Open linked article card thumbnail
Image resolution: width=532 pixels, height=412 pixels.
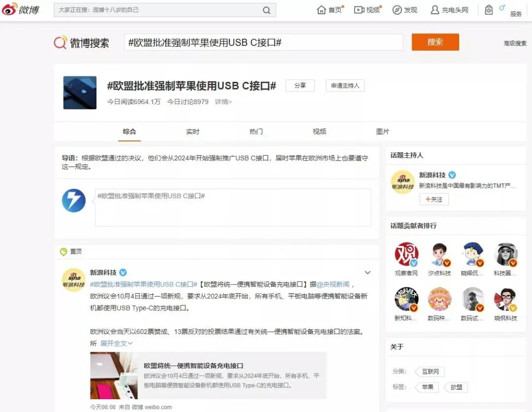tap(114, 376)
